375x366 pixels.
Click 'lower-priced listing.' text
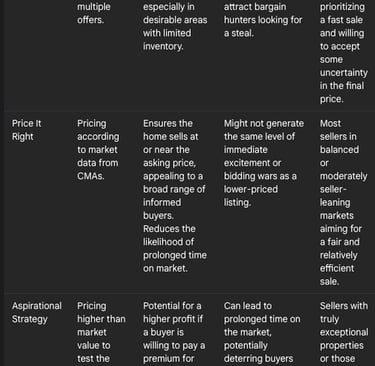point(251,196)
